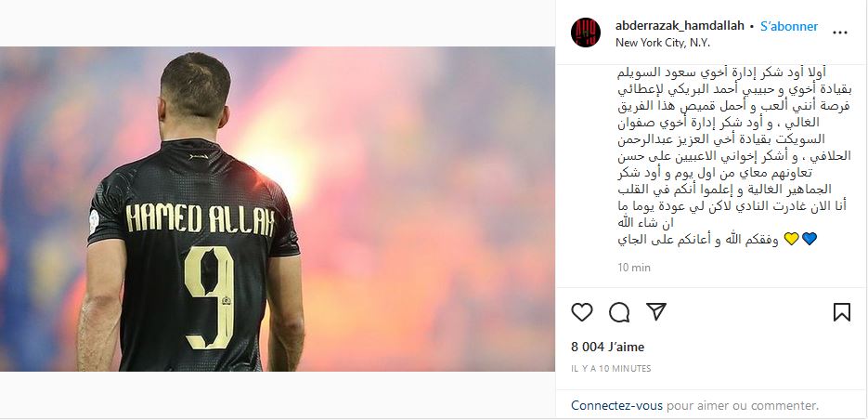Click the Connectez-vous login link
The width and height of the screenshot is (868, 420).
click(x=616, y=405)
